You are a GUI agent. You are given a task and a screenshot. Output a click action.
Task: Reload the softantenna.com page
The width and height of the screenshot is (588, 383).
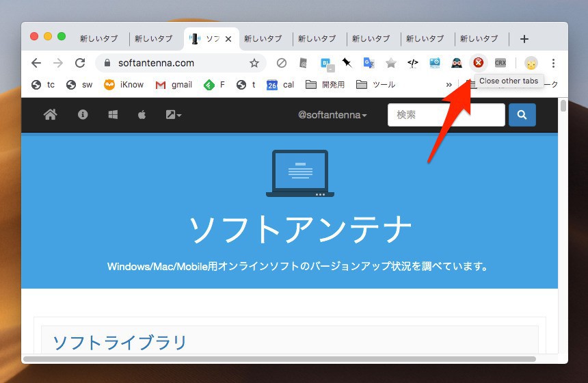point(80,63)
